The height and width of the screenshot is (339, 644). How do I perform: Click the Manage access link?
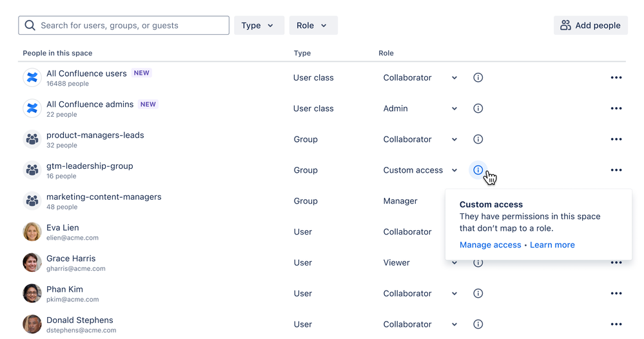point(490,245)
